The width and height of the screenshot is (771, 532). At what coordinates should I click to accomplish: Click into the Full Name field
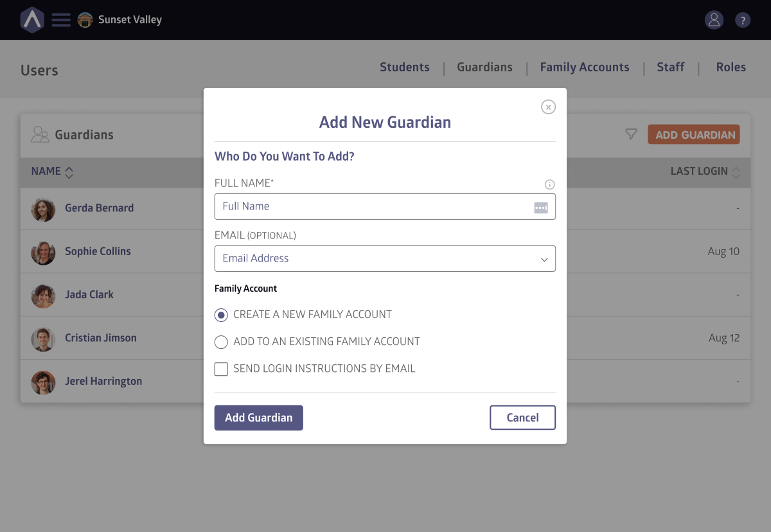[x=373, y=207]
